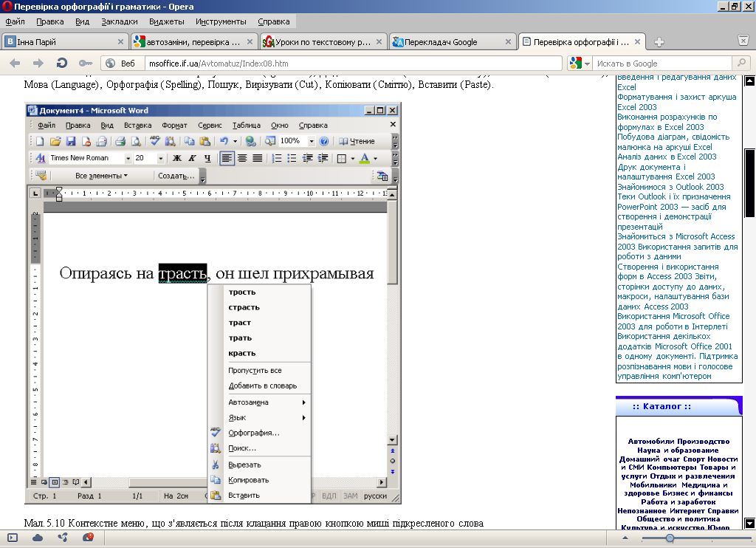
Task: Click the Numbered list icon in Word
Action: click(276, 158)
